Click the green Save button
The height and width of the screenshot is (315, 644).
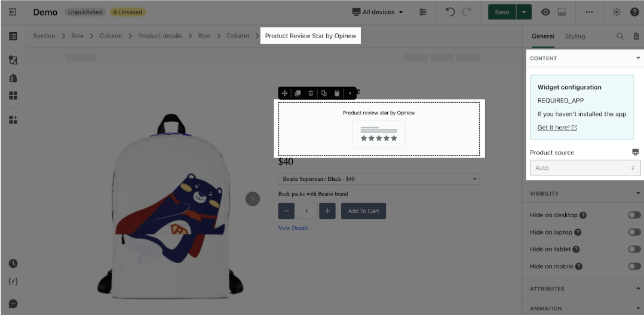point(502,12)
